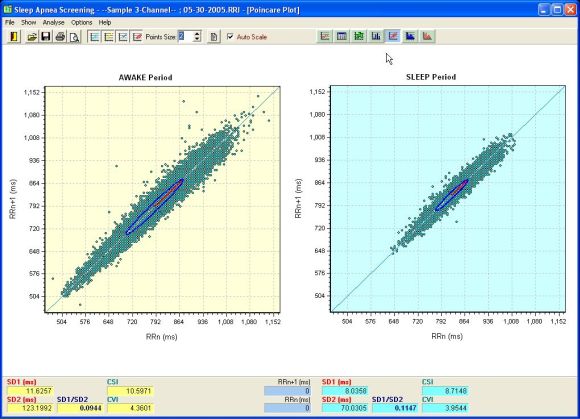Viewport: 580px width, 419px height.
Task: Open print preview magnifier icon
Action: (74, 37)
